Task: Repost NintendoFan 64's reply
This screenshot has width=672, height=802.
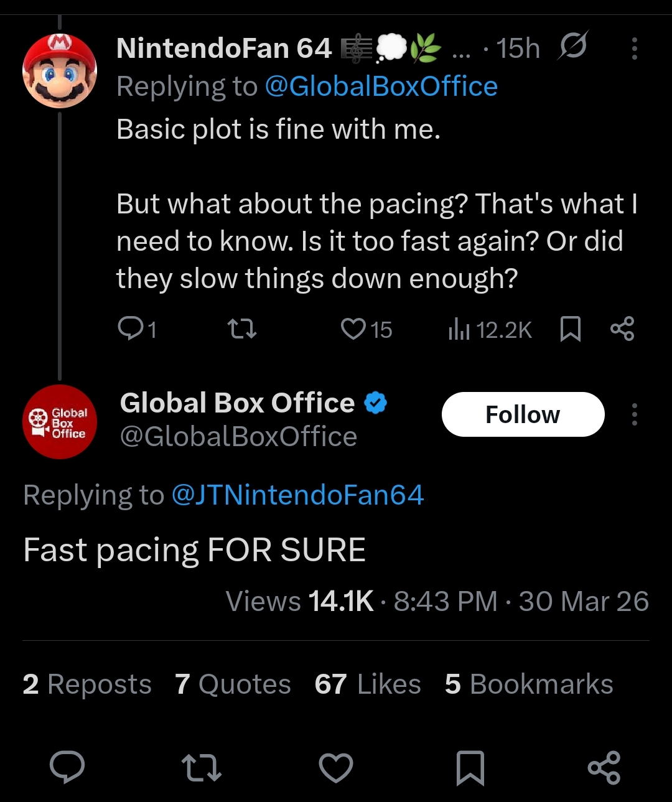Action: (x=242, y=329)
